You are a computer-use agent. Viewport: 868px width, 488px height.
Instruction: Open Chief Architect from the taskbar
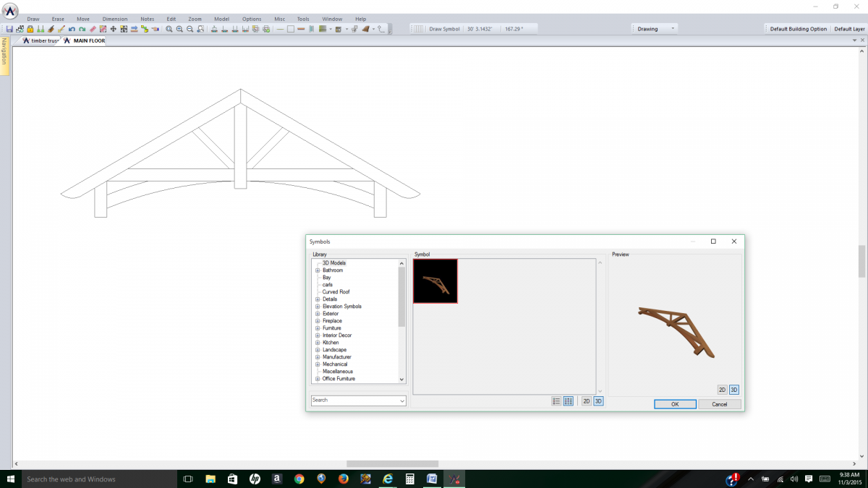tap(454, 479)
